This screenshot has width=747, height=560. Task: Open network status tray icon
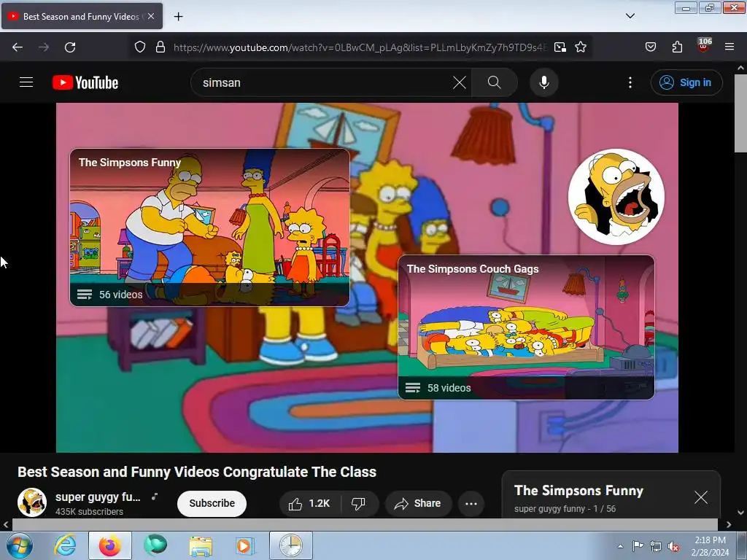pos(656,546)
